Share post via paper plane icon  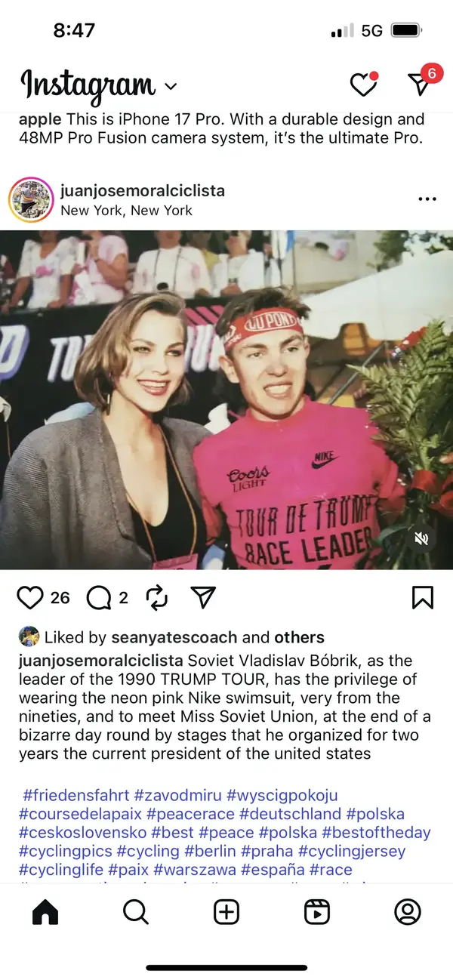click(203, 597)
